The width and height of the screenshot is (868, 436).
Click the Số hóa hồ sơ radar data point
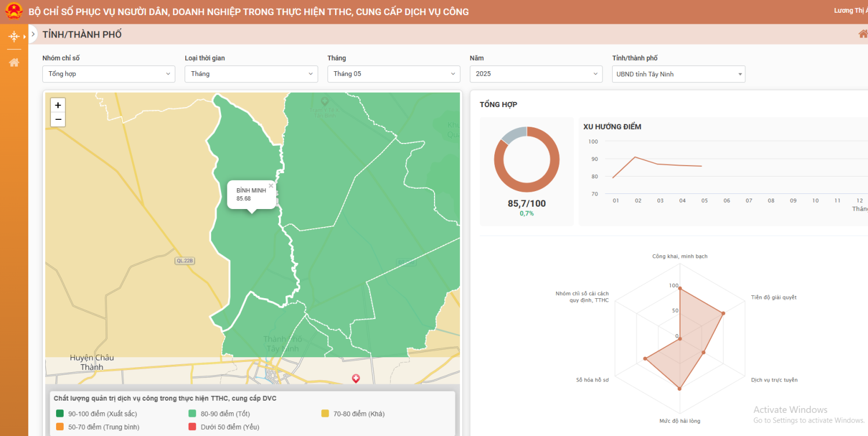[x=645, y=359]
